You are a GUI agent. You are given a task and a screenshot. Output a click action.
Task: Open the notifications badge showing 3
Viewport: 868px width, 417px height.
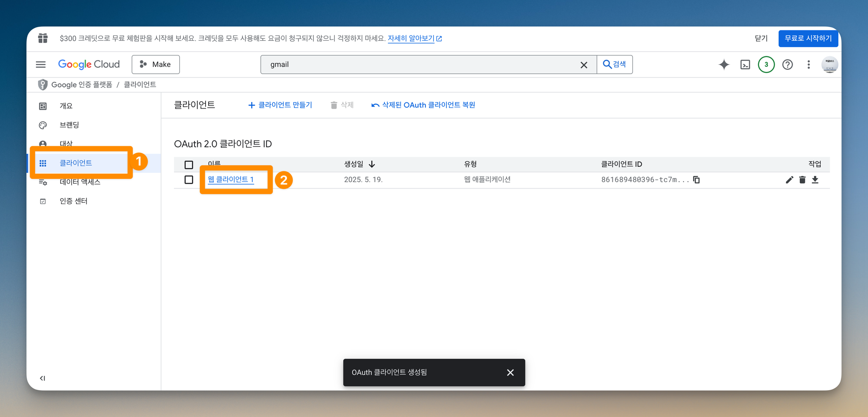(766, 64)
